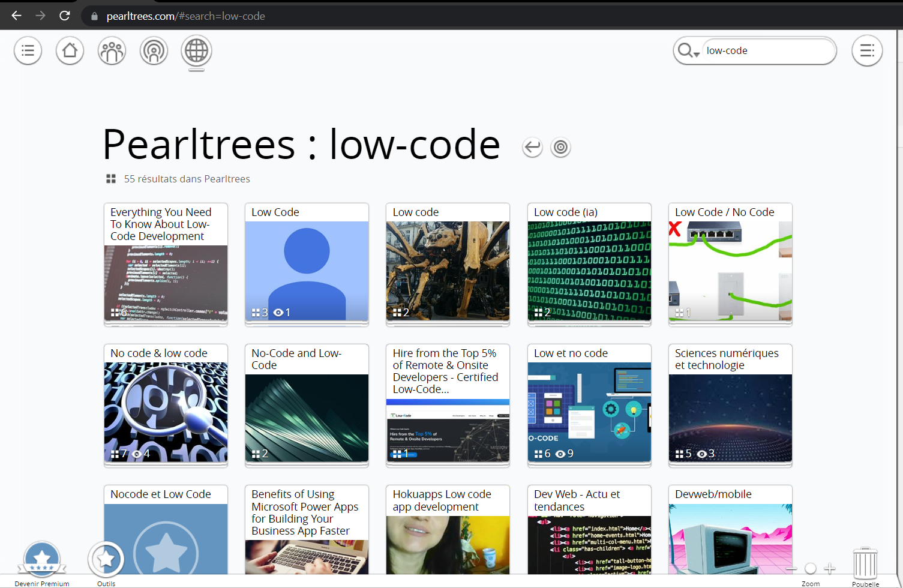This screenshot has height=588, width=903.
Task: Click the low-code search field
Action: coord(768,50)
